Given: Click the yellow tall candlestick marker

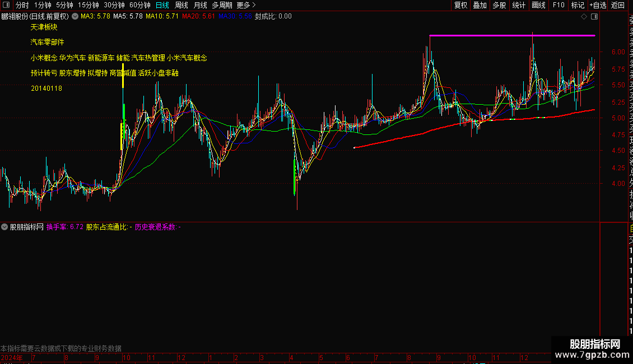Looking at the screenshot, I should (123, 75).
